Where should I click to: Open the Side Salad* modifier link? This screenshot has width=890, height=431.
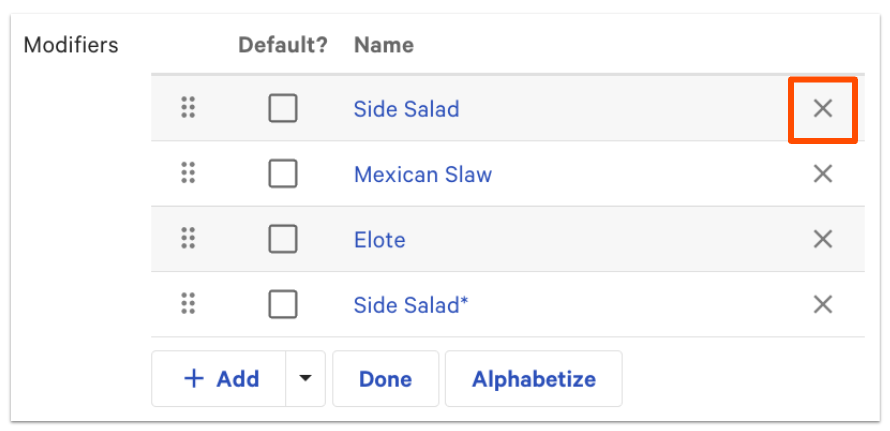coord(410,304)
